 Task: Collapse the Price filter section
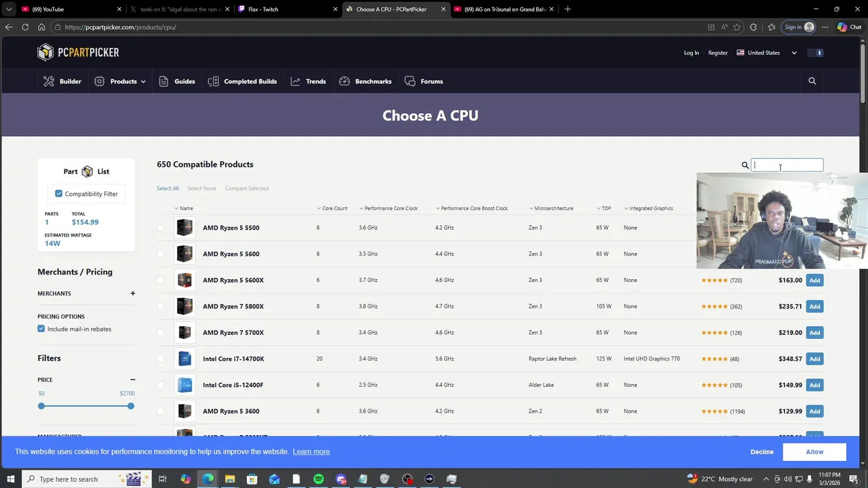point(133,380)
